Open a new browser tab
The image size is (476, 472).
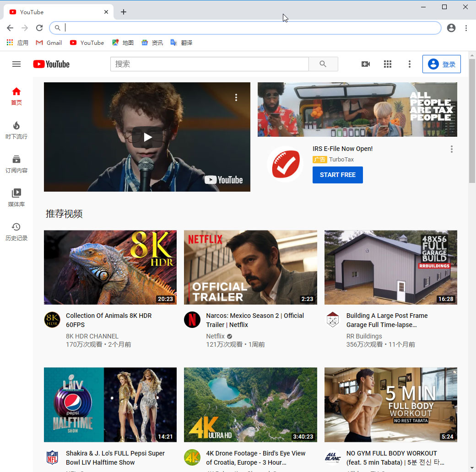tap(123, 12)
